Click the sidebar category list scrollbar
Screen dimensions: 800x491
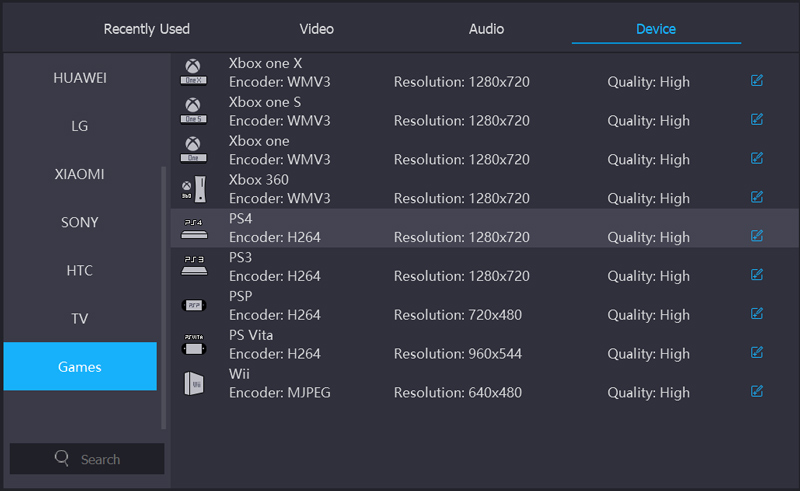pos(165,290)
